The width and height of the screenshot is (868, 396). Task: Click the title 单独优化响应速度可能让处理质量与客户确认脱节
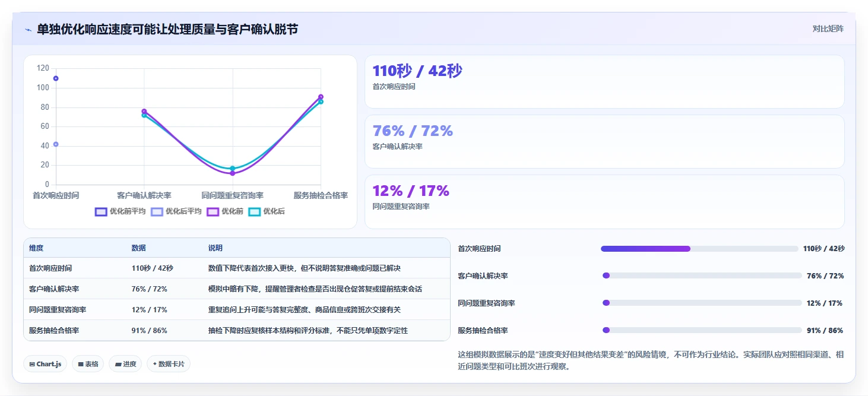[x=167, y=30]
